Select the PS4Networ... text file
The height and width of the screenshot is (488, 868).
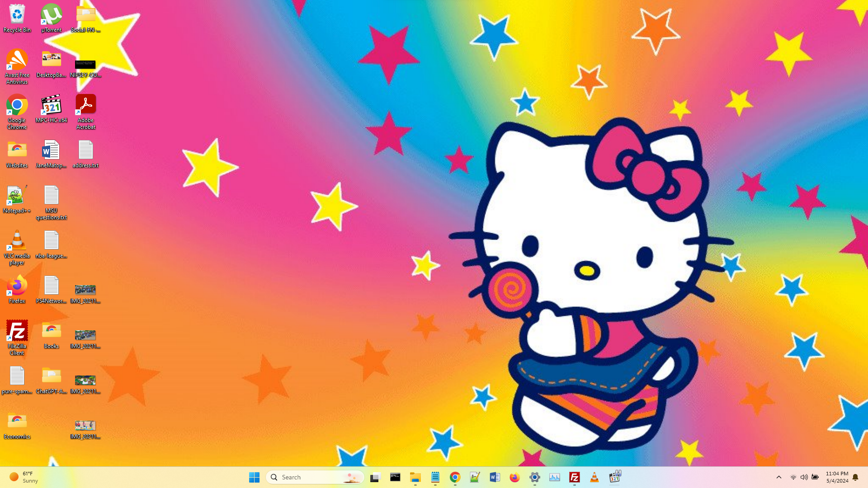point(52,290)
